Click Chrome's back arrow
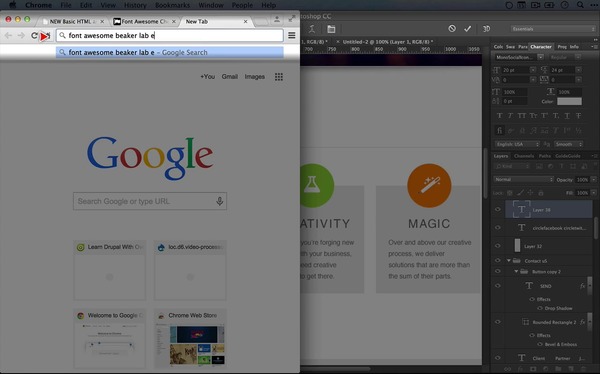 pyautogui.click(x=8, y=36)
